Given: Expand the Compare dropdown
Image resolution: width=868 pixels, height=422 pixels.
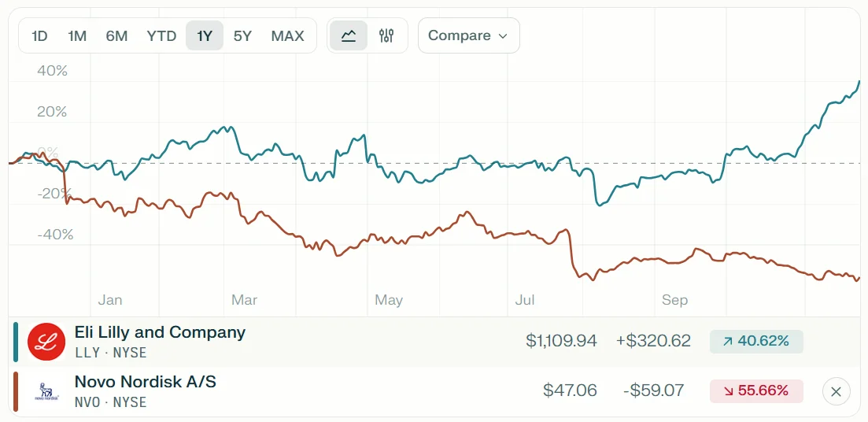Looking at the screenshot, I should [468, 35].
